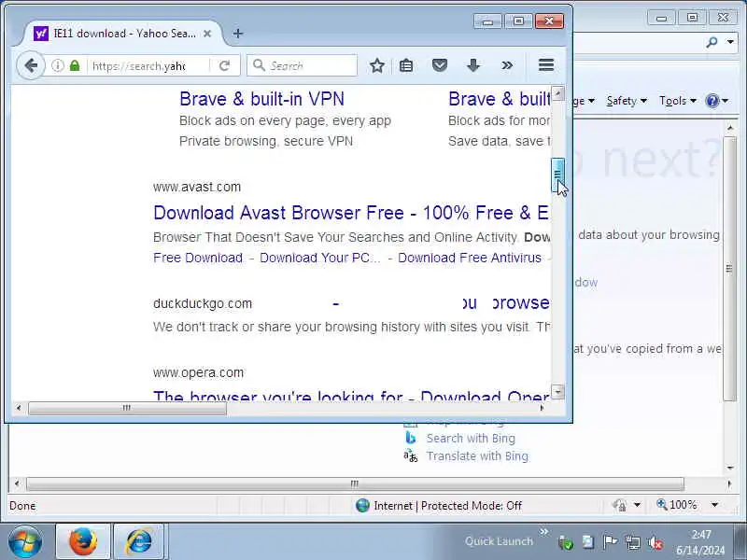Follow the Free Download sublink
This screenshot has width=747, height=560.
pos(198,258)
